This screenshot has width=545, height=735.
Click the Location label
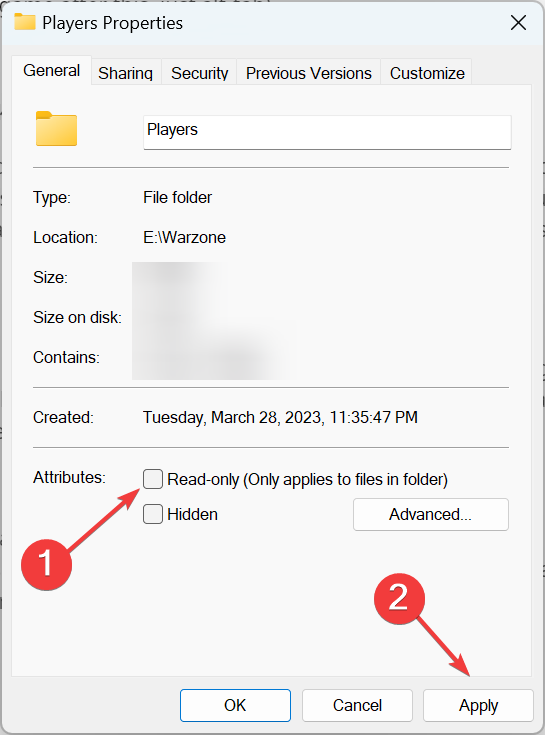(65, 237)
